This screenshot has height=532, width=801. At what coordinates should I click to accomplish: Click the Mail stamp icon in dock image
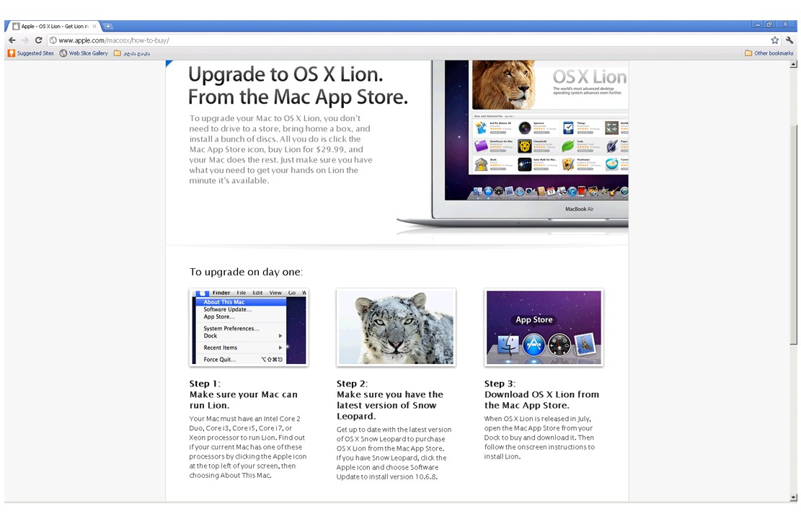(585, 344)
